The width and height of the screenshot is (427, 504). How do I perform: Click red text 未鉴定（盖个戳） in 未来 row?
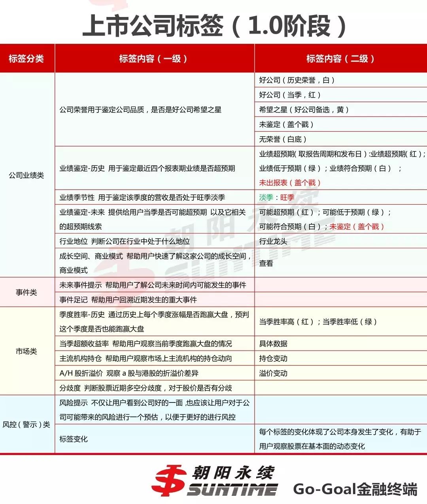coord(357,227)
